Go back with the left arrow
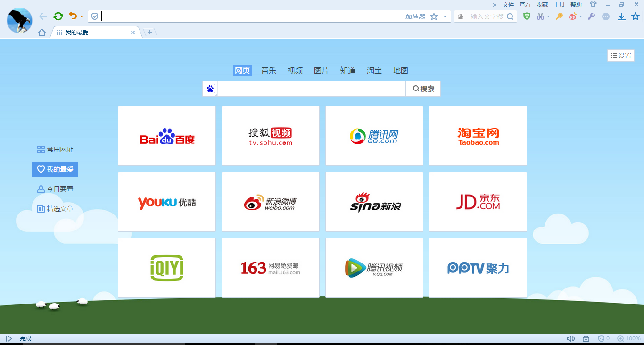 (43, 16)
